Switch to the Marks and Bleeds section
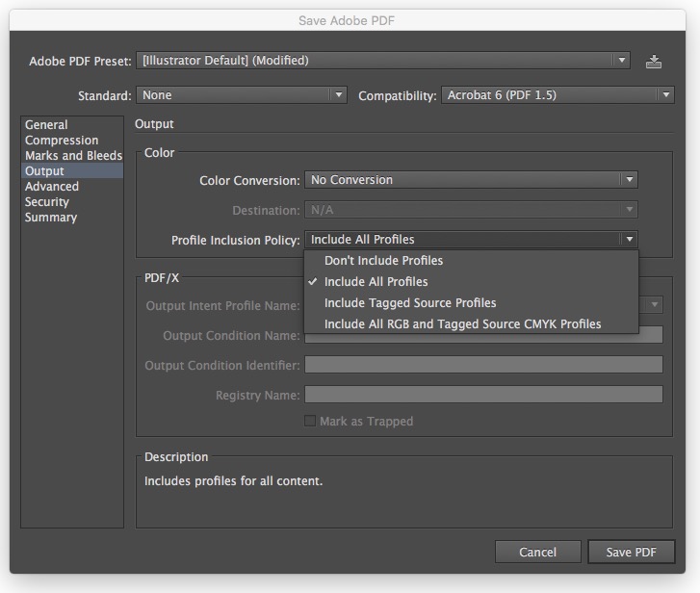Viewport: 700px width, 593px height. pyautogui.click(x=74, y=155)
